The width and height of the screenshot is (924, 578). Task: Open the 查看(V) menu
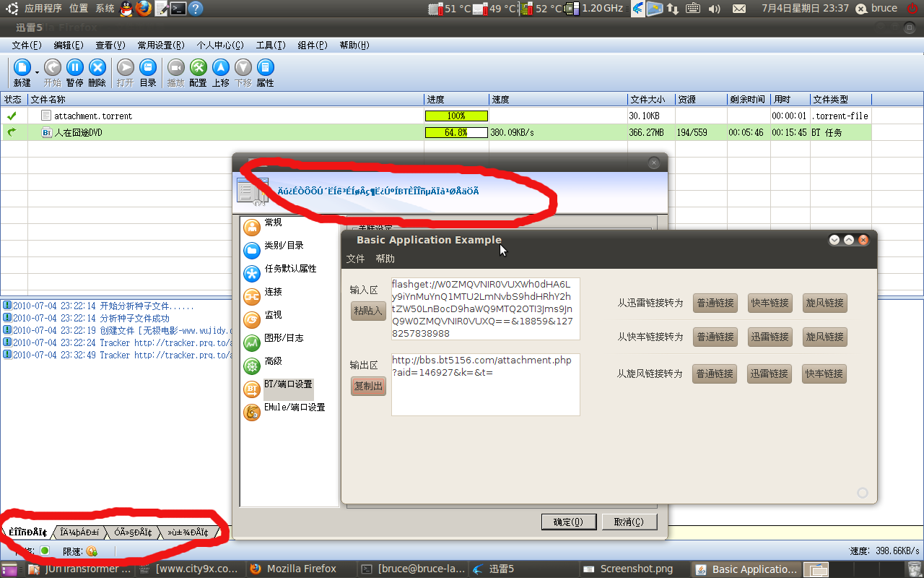(110, 45)
